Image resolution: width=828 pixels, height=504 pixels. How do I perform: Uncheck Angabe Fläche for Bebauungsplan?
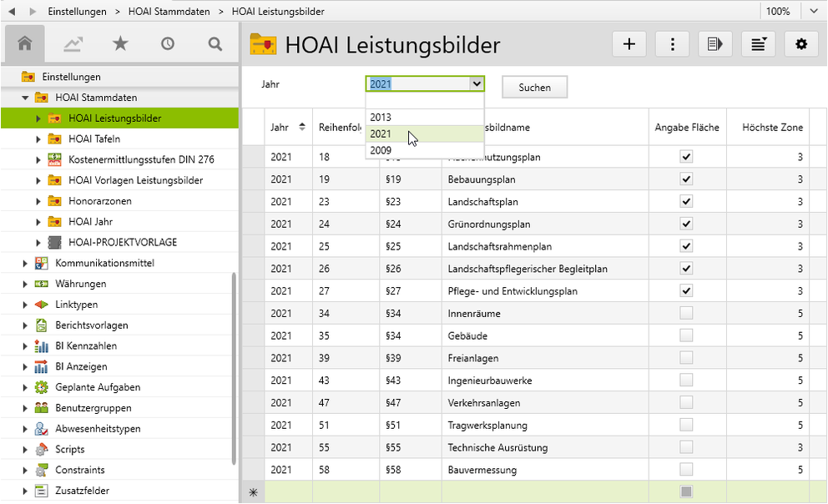(x=686, y=179)
